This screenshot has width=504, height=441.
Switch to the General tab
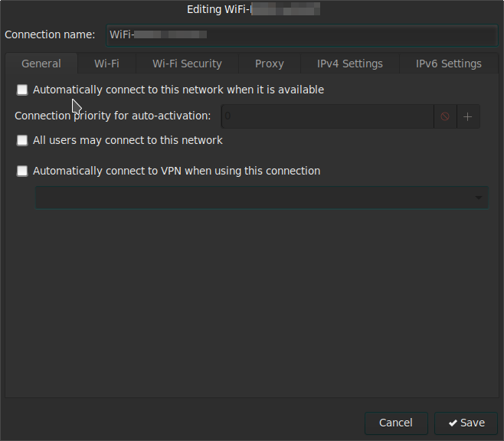pyautogui.click(x=41, y=64)
